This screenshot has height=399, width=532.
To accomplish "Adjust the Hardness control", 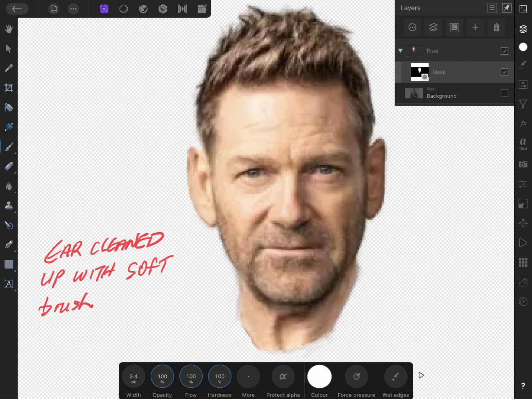I will 220,377.
